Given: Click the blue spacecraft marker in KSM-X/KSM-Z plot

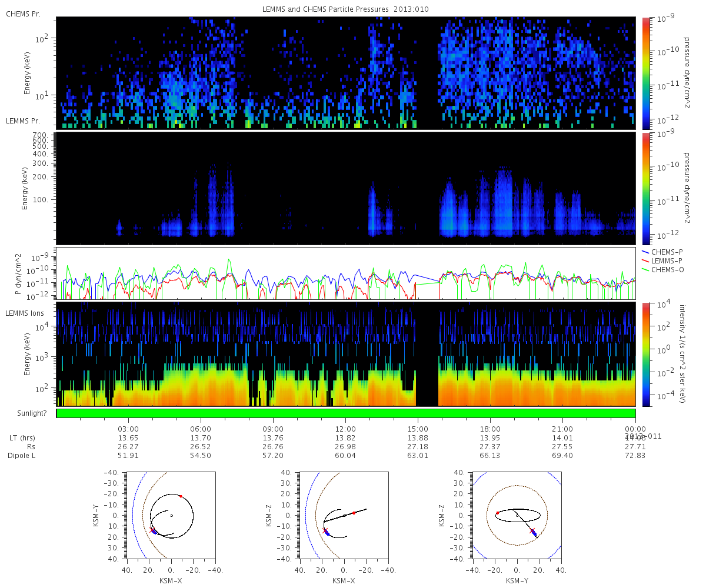Looking at the screenshot, I should [327, 533].
